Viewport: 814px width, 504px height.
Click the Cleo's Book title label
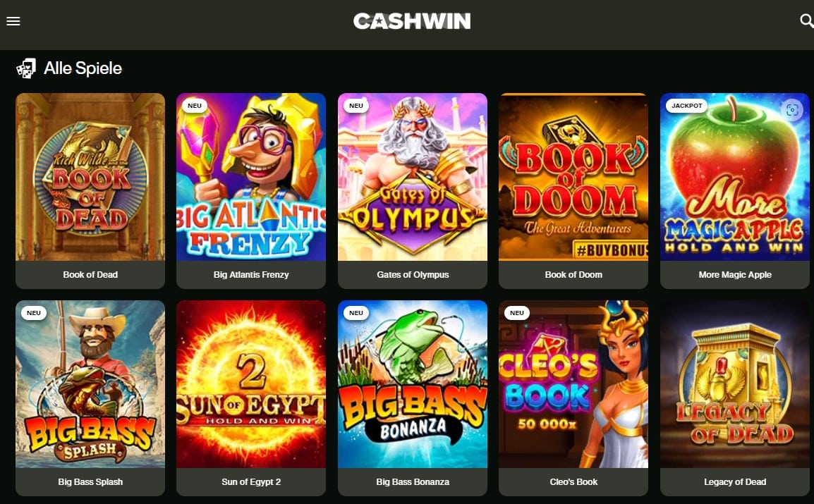[x=573, y=481]
